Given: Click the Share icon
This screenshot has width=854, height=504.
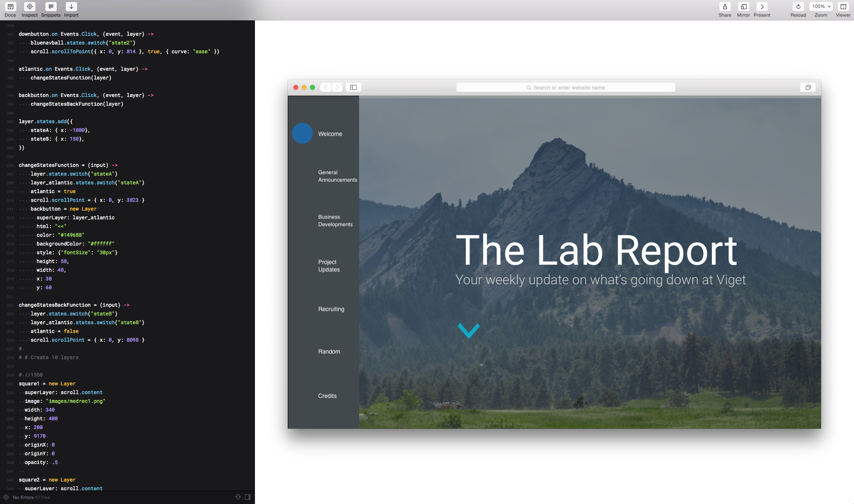Looking at the screenshot, I should click(x=725, y=7).
